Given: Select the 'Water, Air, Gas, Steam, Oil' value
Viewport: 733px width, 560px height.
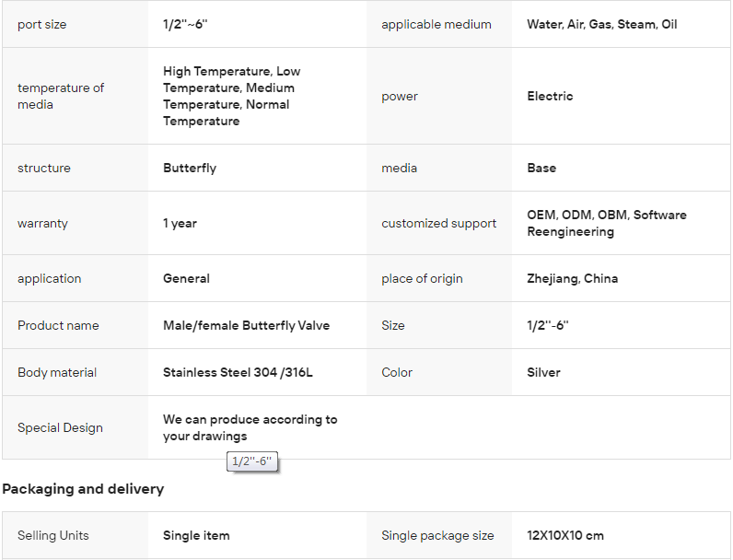Looking at the screenshot, I should tap(601, 25).
